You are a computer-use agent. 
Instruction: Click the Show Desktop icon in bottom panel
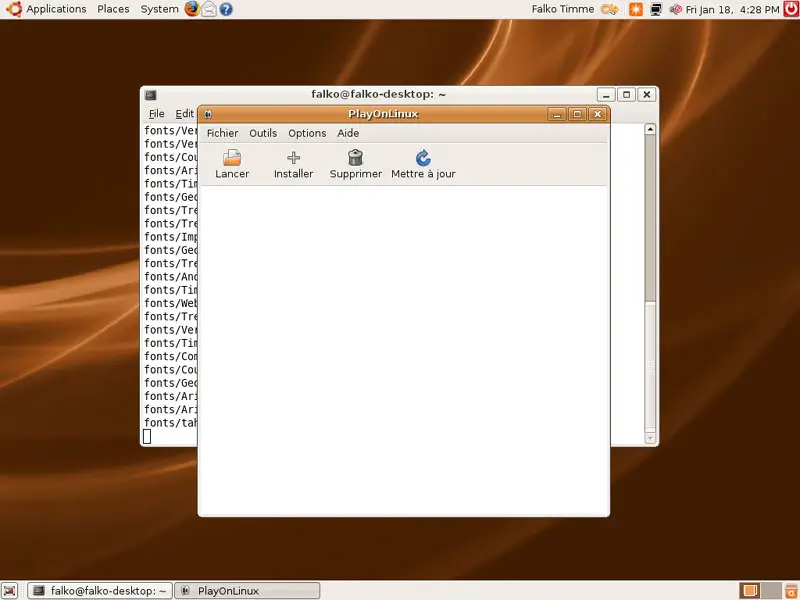10,590
